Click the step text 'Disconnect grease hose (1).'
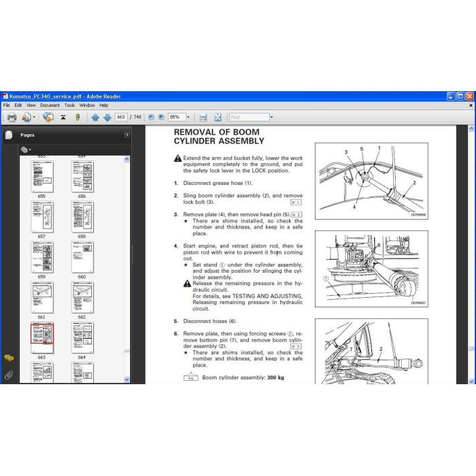 pyautogui.click(x=218, y=183)
